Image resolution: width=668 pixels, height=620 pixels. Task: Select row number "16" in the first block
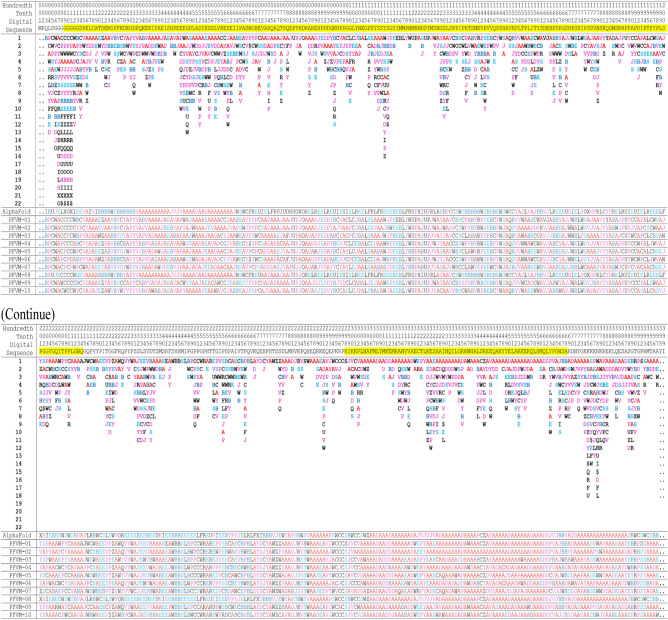pyautogui.click(x=18, y=156)
